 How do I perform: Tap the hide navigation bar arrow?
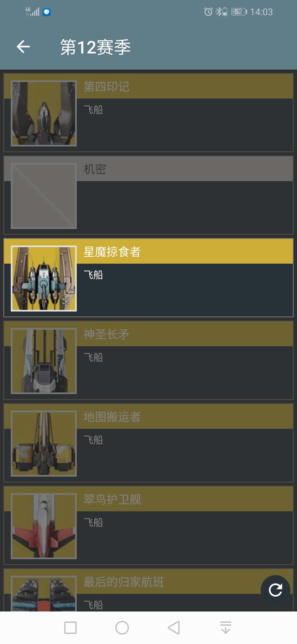225,627
